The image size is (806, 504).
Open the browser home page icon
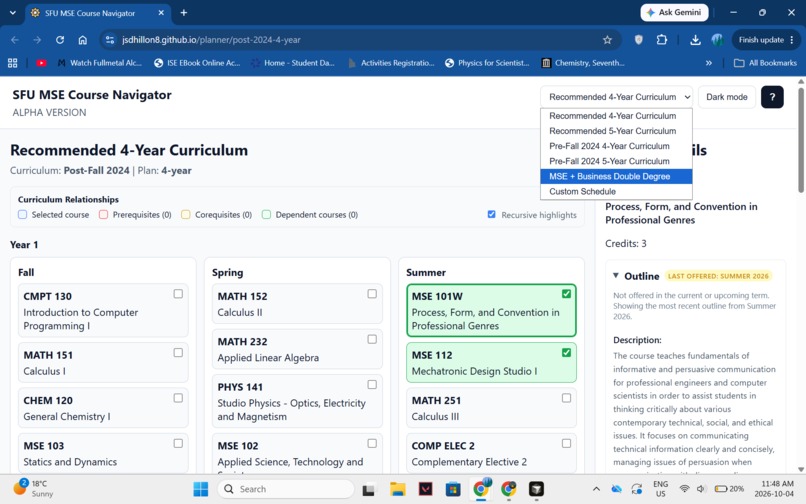[x=82, y=40]
